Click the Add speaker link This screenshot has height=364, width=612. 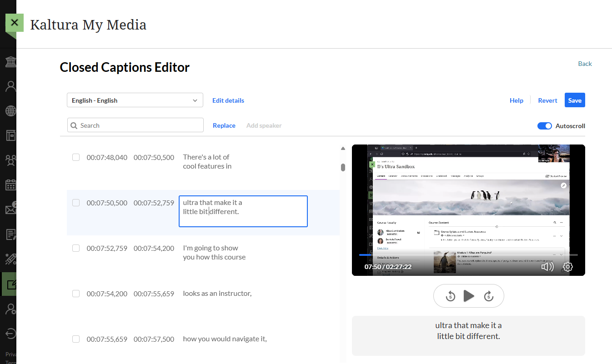pos(264,125)
